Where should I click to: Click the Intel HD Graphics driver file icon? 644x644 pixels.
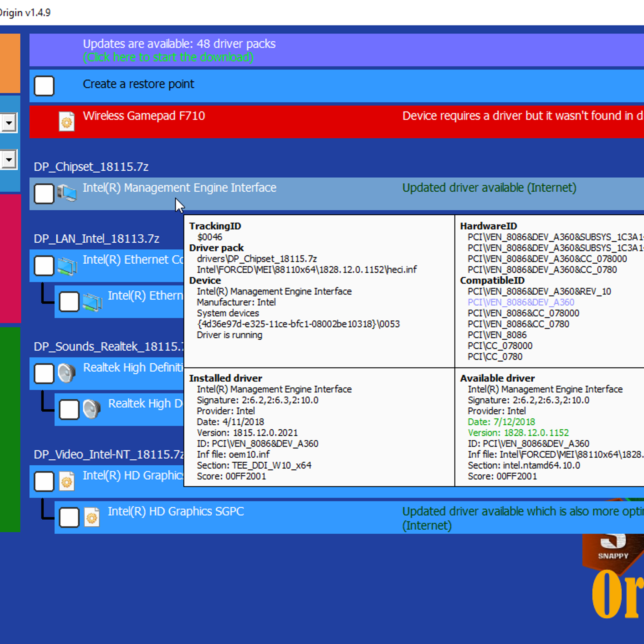click(67, 481)
